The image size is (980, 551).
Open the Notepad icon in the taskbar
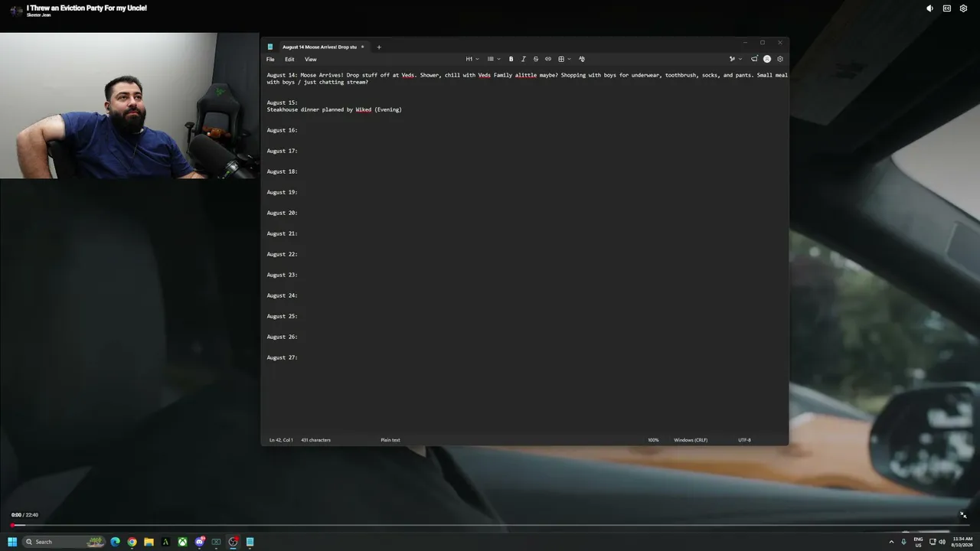[x=250, y=542]
